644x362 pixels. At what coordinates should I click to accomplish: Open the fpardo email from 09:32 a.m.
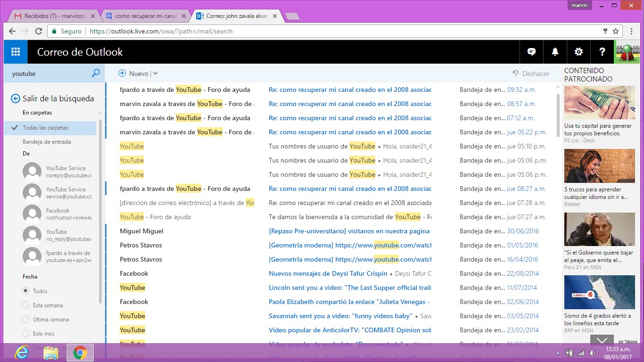coord(330,90)
